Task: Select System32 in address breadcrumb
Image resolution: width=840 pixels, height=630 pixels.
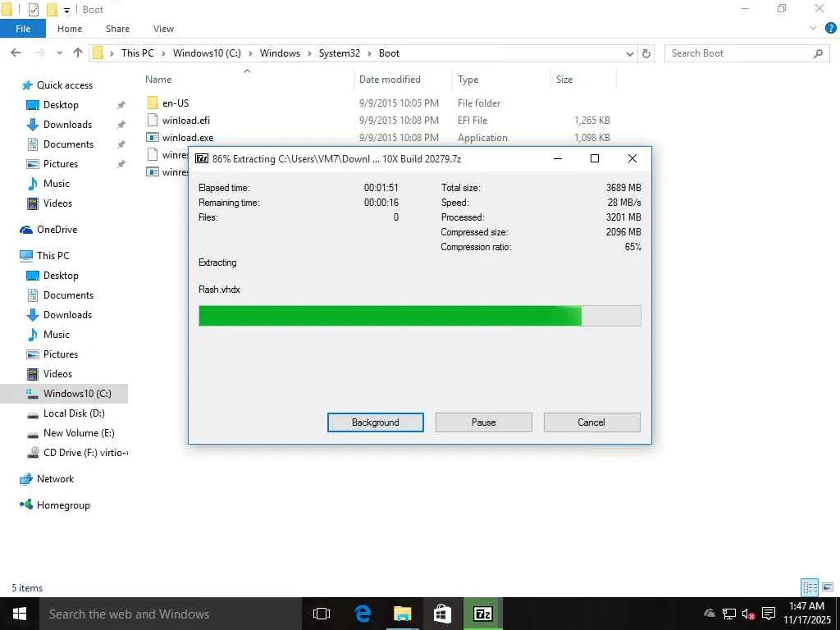Action: [x=339, y=53]
